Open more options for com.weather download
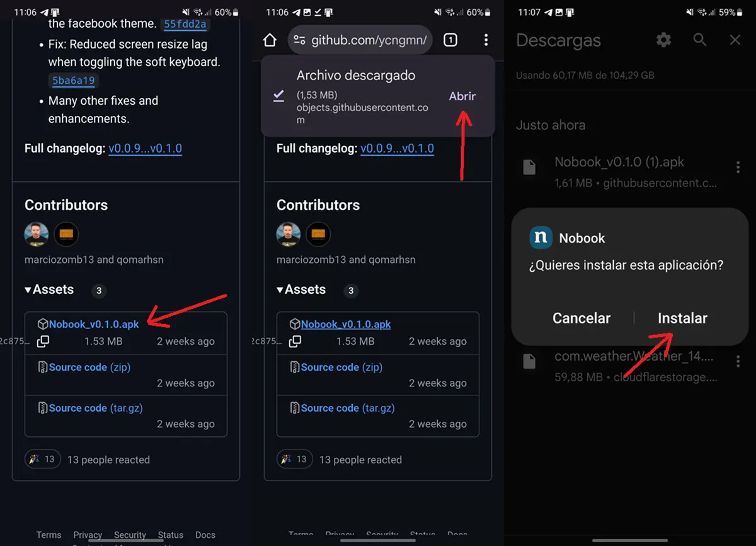 click(738, 362)
